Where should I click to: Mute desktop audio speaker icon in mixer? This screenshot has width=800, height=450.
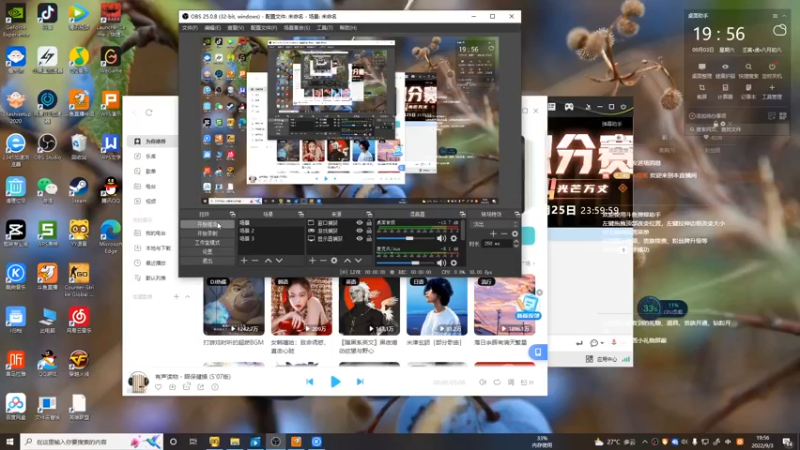[x=441, y=238]
